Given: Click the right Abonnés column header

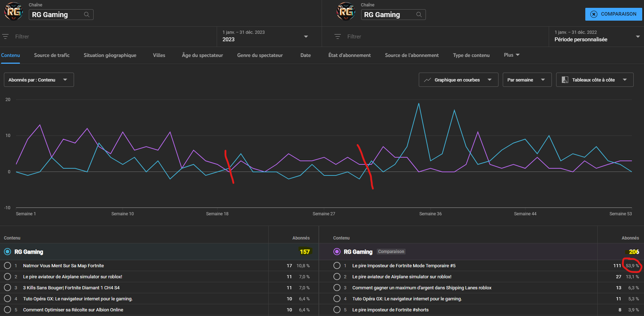Looking at the screenshot, I should 630,238.
